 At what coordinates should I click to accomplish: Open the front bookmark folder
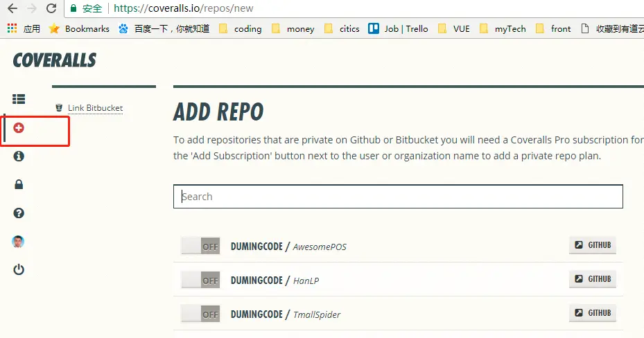coord(553,28)
